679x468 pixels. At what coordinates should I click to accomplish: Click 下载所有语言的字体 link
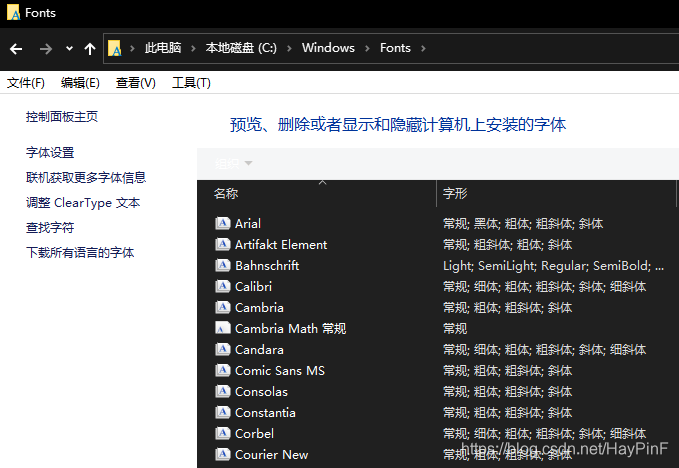click(80, 252)
